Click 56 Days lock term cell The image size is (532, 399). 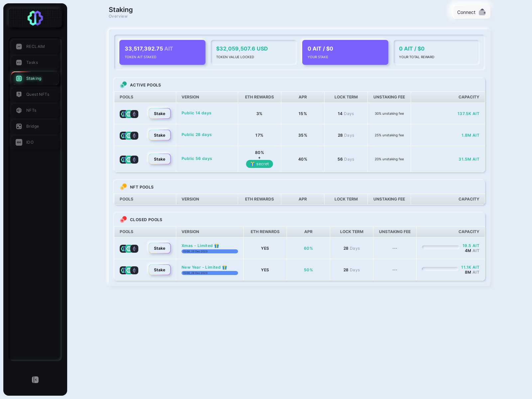pyautogui.click(x=346, y=159)
